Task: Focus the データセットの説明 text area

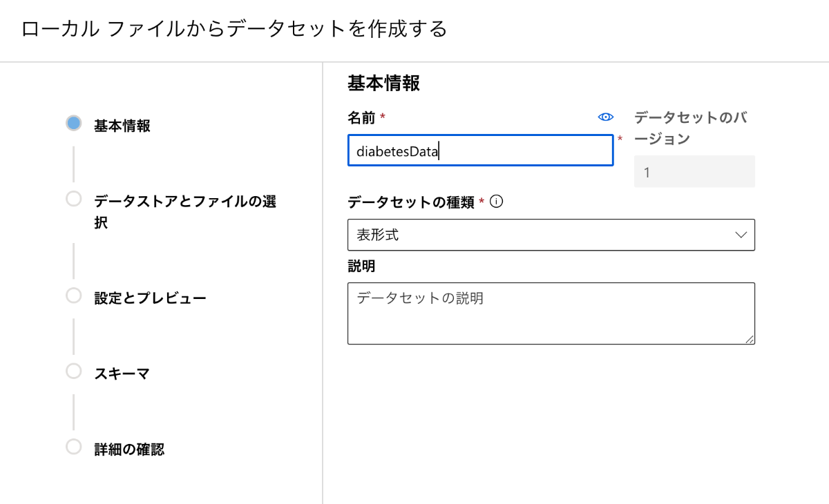Action: click(x=551, y=313)
